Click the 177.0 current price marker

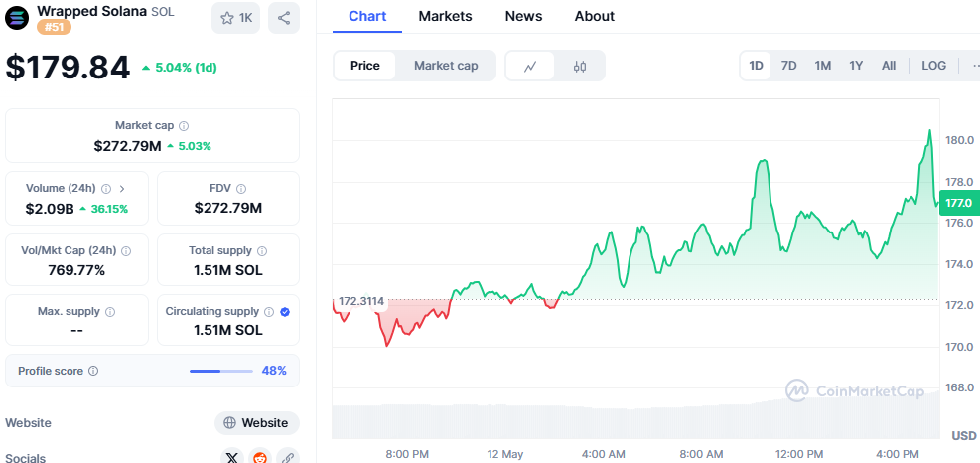click(x=959, y=203)
